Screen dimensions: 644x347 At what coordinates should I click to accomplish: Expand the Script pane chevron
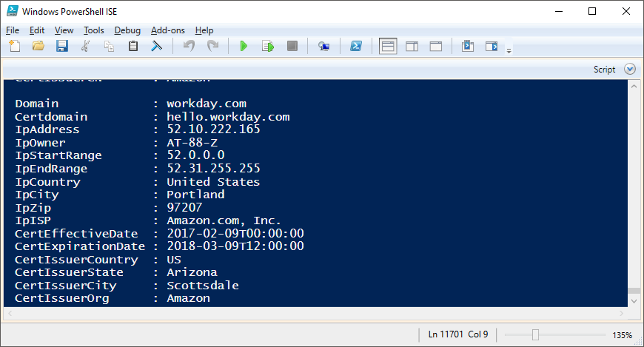(630, 69)
